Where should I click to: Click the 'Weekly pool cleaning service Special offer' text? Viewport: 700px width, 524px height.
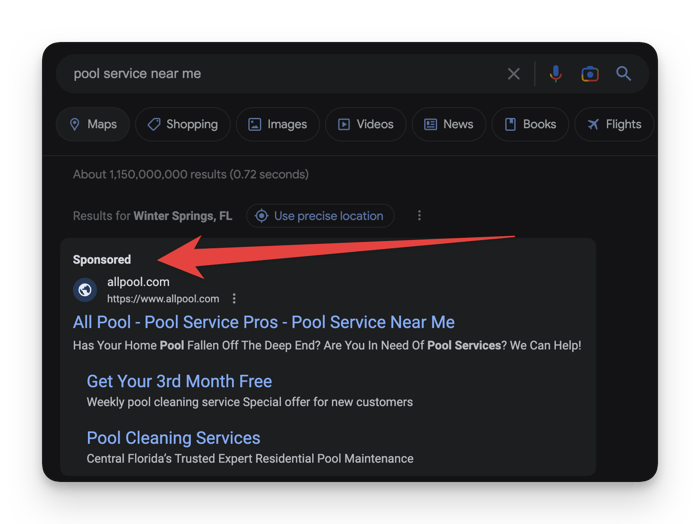250,402
